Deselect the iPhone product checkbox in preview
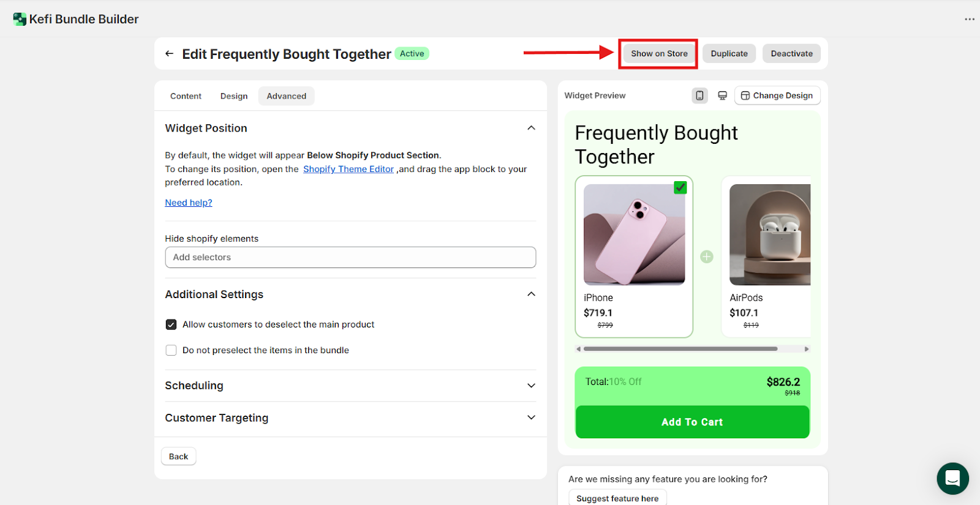This screenshot has height=505, width=980. [680, 188]
